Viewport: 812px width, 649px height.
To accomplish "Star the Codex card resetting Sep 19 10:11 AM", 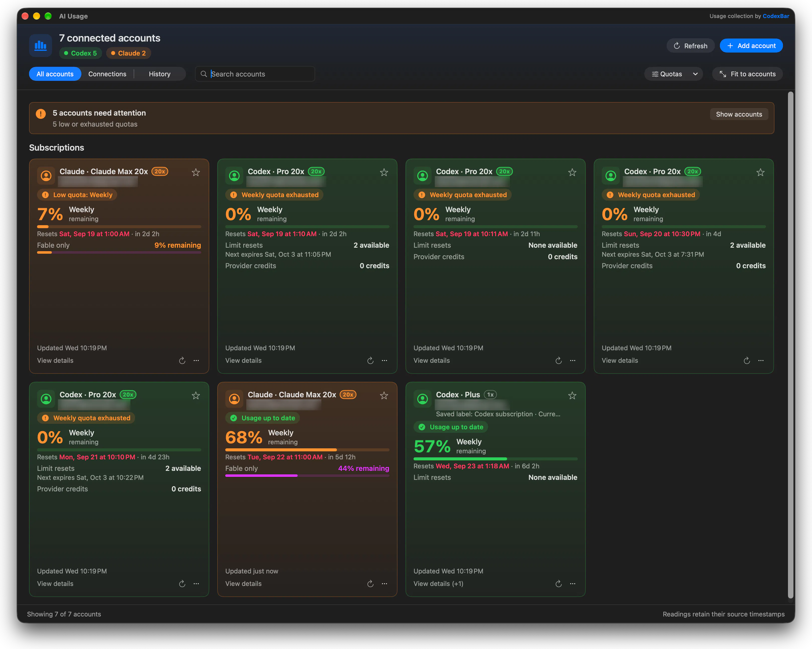I will (572, 172).
